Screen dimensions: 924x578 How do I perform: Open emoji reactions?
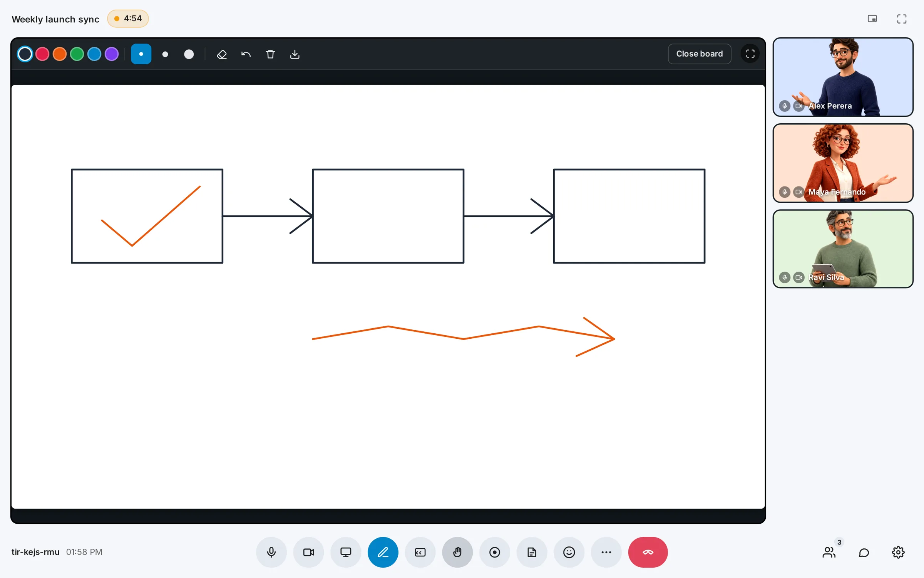pyautogui.click(x=569, y=552)
